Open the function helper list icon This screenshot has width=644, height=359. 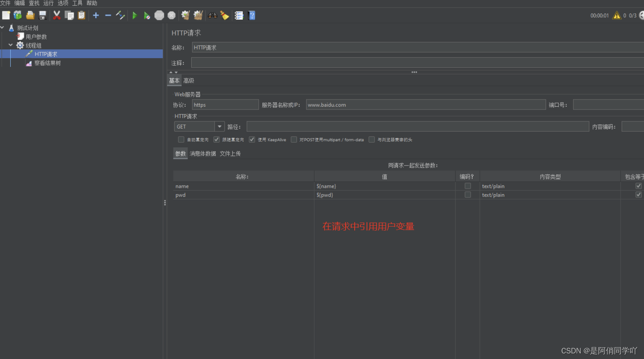click(x=239, y=16)
